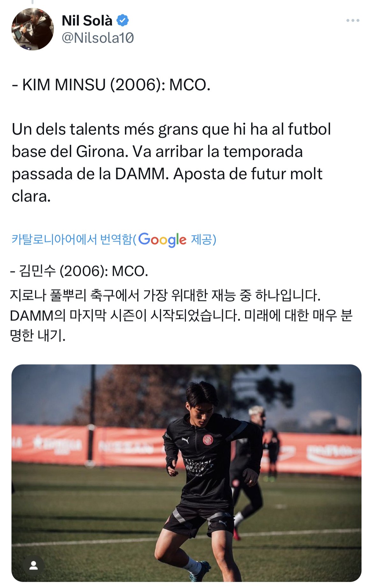373x588 pixels.
Task: Select the KIM MINSU (2006): MCO. line
Action: (x=111, y=85)
